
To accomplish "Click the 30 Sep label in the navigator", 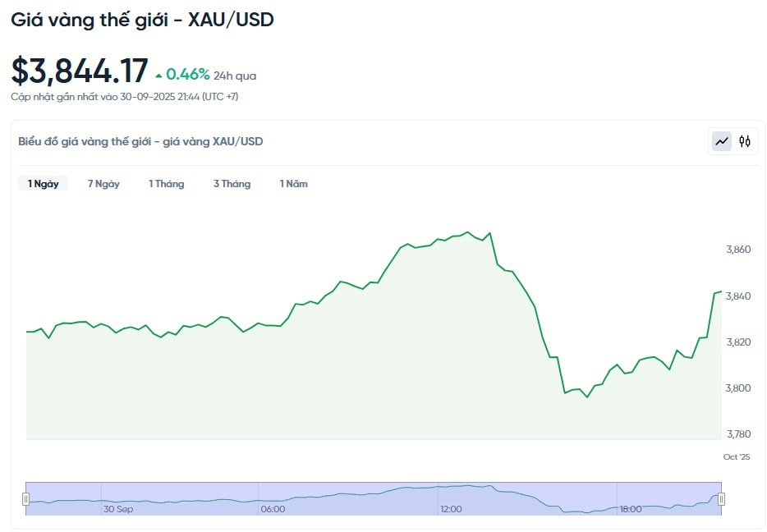I will point(118,509).
